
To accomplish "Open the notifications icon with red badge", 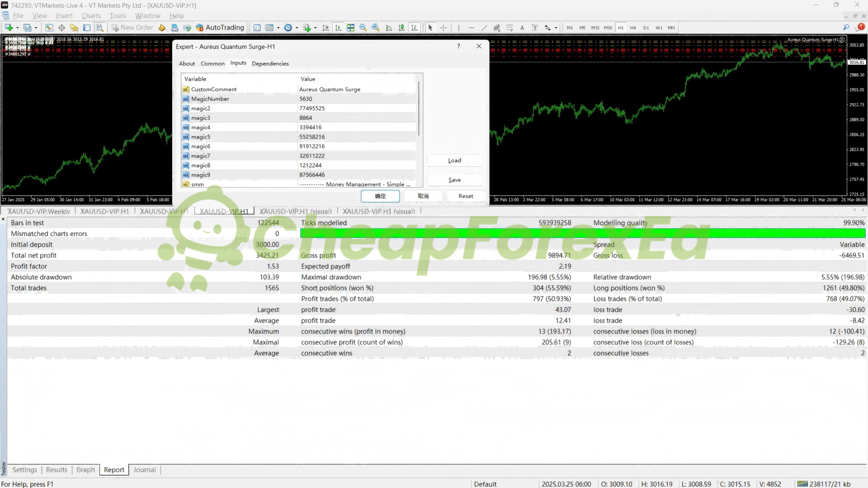I will [x=860, y=27].
